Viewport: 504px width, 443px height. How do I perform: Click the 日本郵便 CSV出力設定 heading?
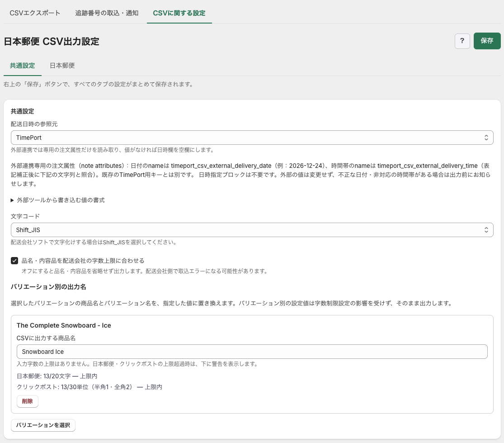click(x=52, y=42)
